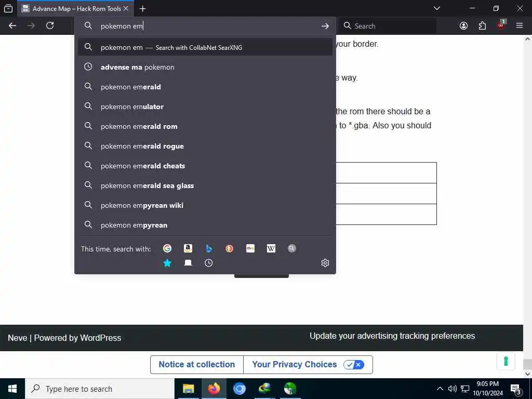The image size is (532, 399).
Task: Select suggestion 'pokemon emerald'
Action: (x=205, y=87)
